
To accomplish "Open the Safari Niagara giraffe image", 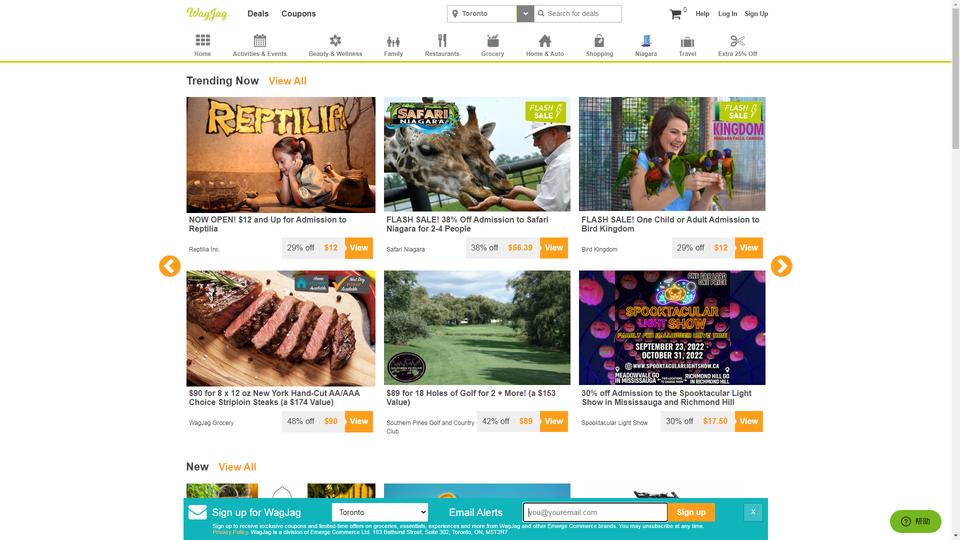I will coord(477,154).
